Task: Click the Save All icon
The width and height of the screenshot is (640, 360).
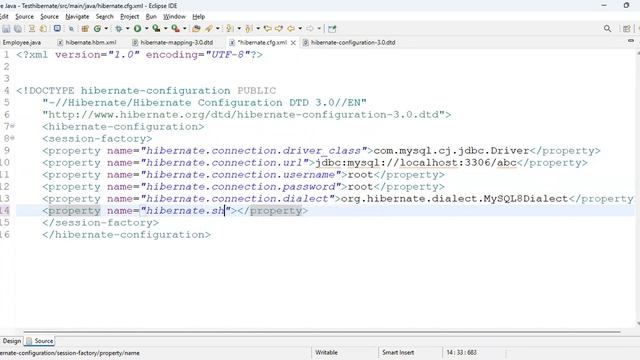Action: [x=18, y=29]
